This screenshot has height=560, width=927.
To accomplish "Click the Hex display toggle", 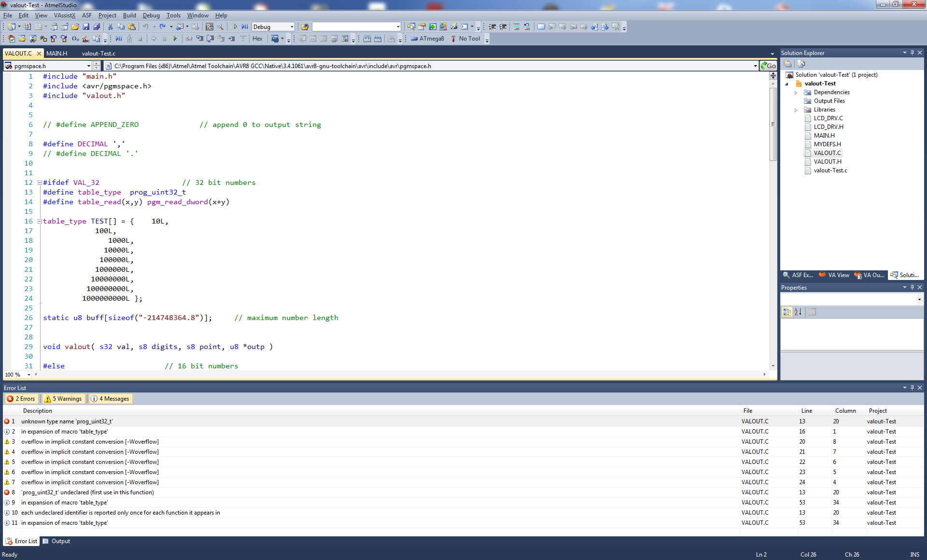I will pyautogui.click(x=257, y=39).
